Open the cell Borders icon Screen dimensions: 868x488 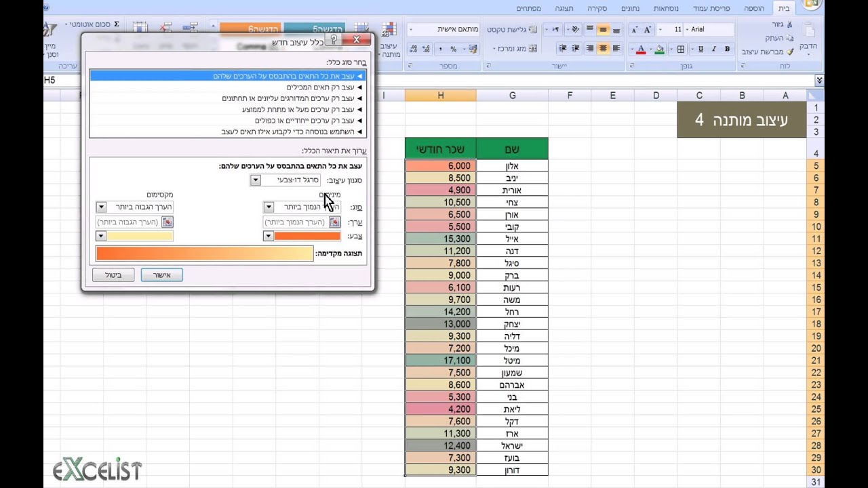pyautogui.click(x=681, y=49)
